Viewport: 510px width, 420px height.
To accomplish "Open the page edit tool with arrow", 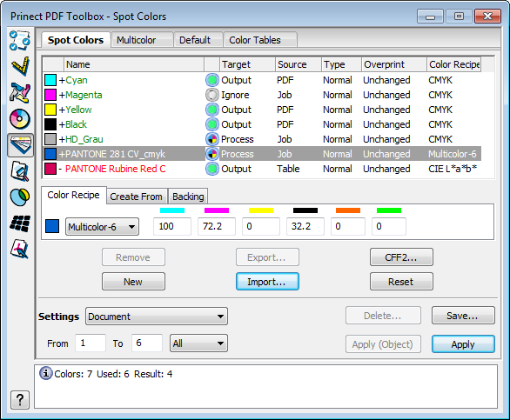I will [20, 249].
